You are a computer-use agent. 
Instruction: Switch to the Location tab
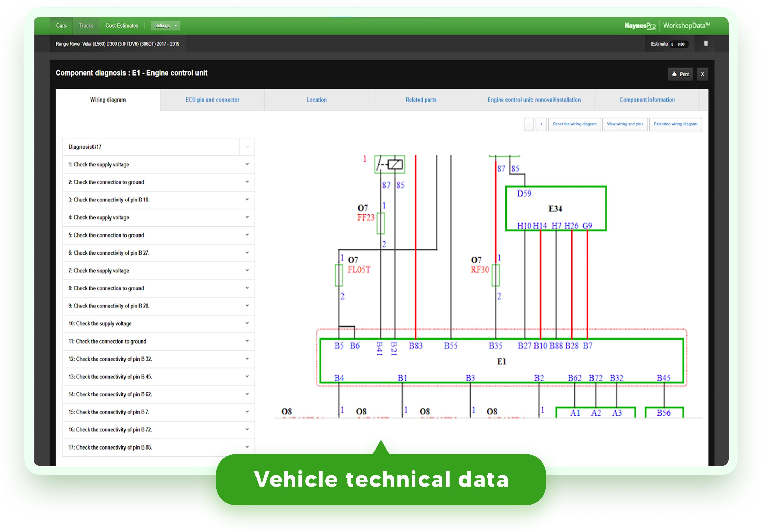point(317,100)
